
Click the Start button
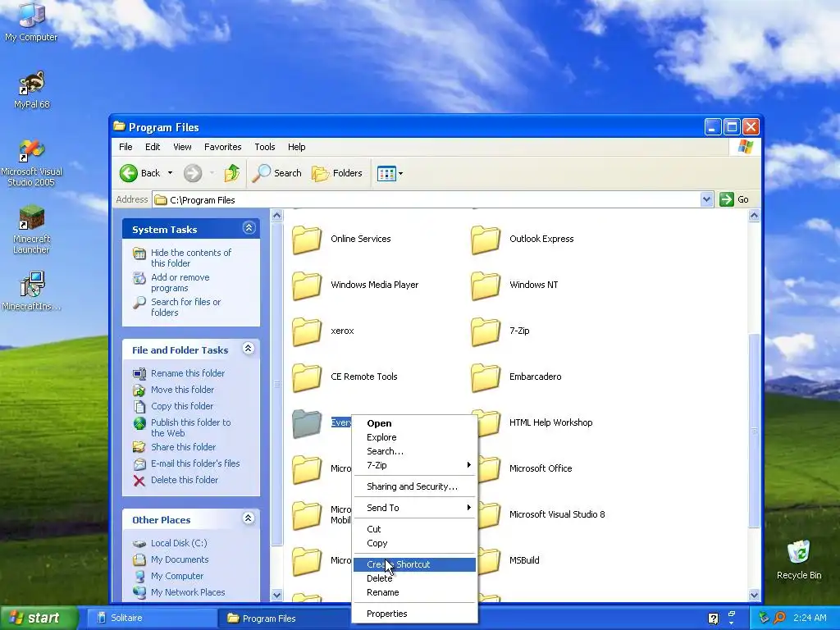tap(39, 618)
